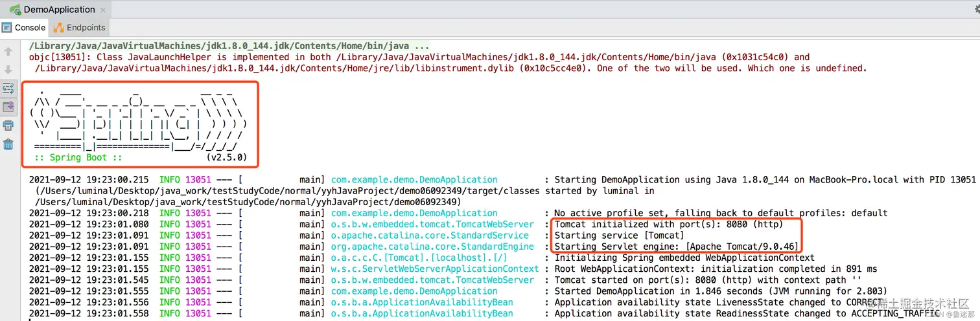Click the 'Starting Servlet engine' log message

click(677, 247)
